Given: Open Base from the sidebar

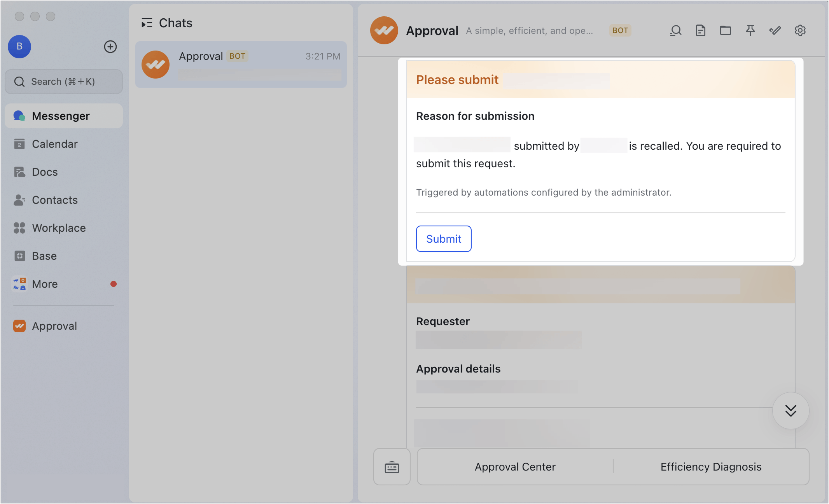Looking at the screenshot, I should (x=44, y=256).
